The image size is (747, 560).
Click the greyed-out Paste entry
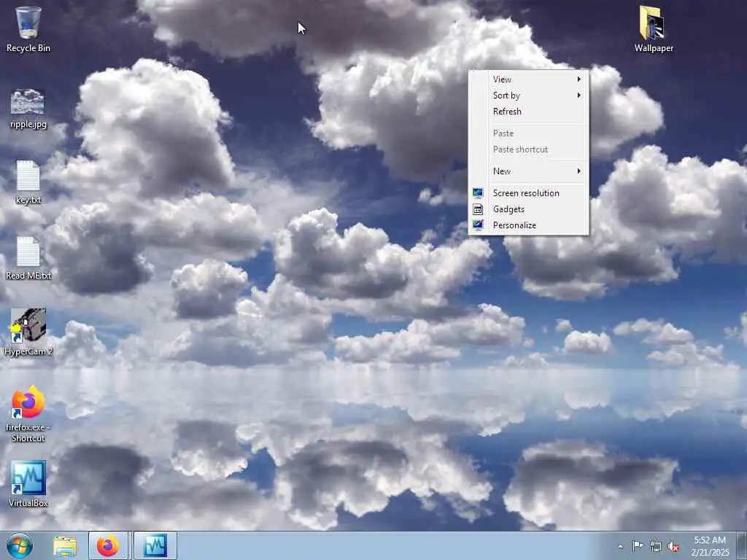click(528, 133)
